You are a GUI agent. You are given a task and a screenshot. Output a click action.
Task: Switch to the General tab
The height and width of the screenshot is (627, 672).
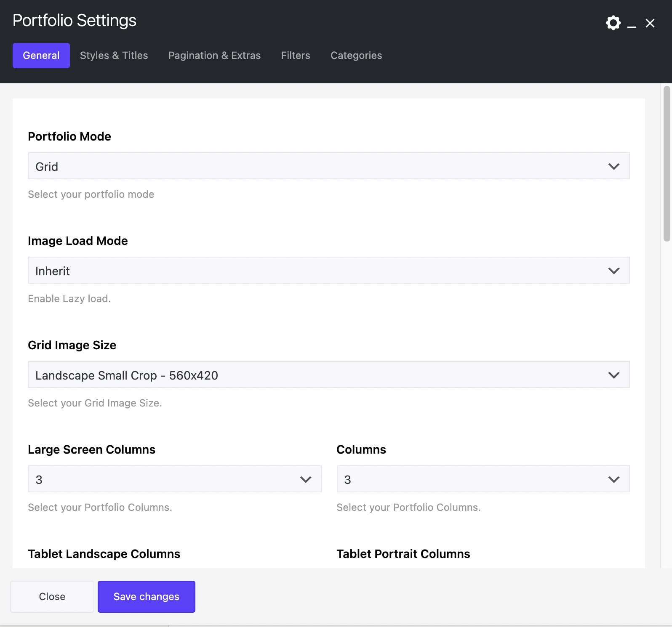tap(41, 56)
